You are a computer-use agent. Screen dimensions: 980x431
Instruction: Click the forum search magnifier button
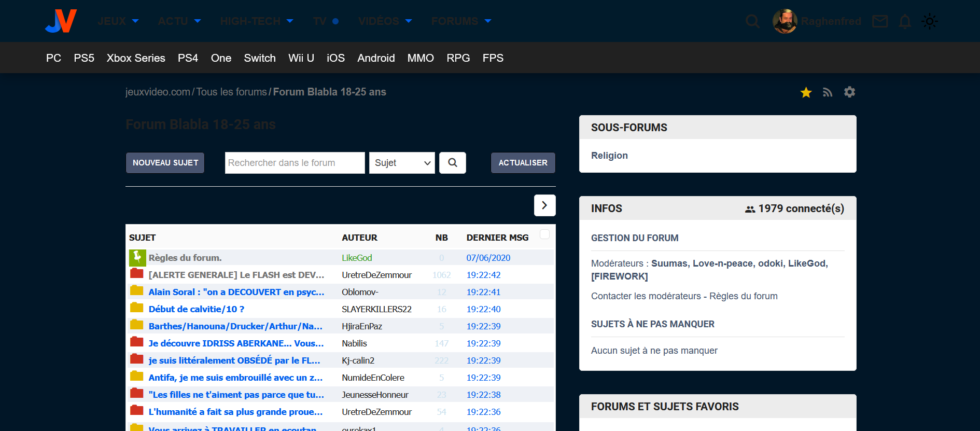(x=453, y=163)
